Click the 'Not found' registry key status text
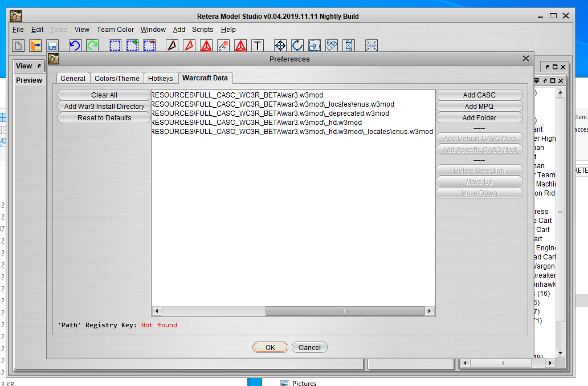 point(159,325)
